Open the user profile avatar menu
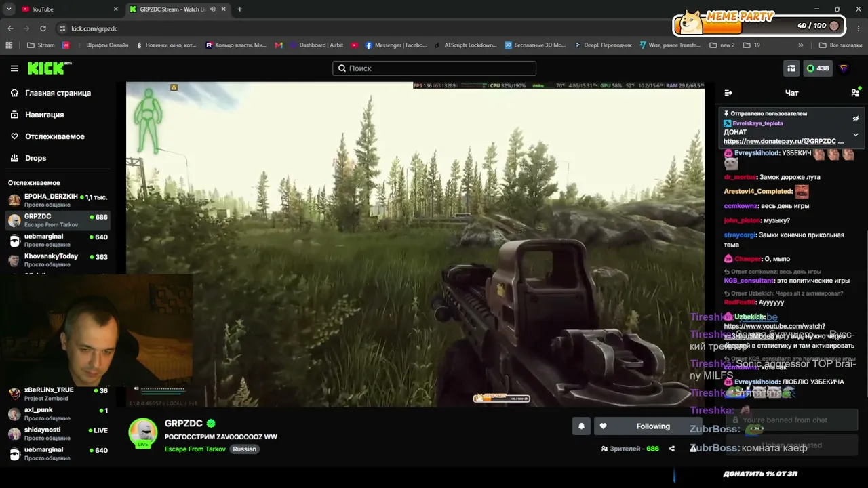The height and width of the screenshot is (488, 868). click(844, 68)
